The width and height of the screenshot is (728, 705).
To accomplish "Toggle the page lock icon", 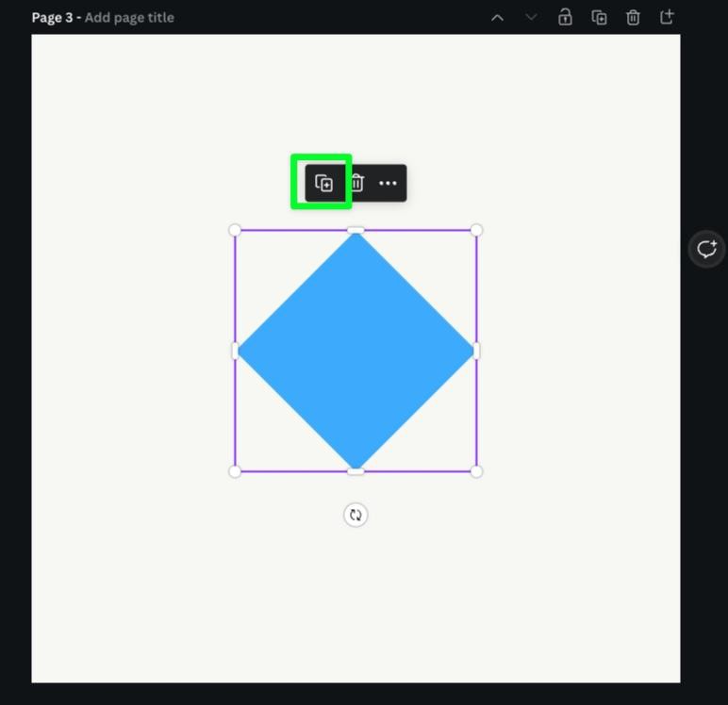I will [x=565, y=17].
